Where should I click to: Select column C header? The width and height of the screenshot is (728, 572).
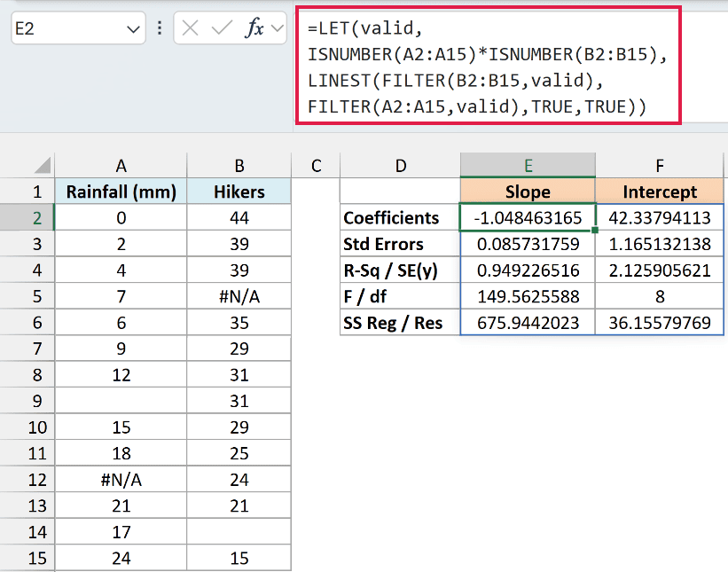click(317, 166)
